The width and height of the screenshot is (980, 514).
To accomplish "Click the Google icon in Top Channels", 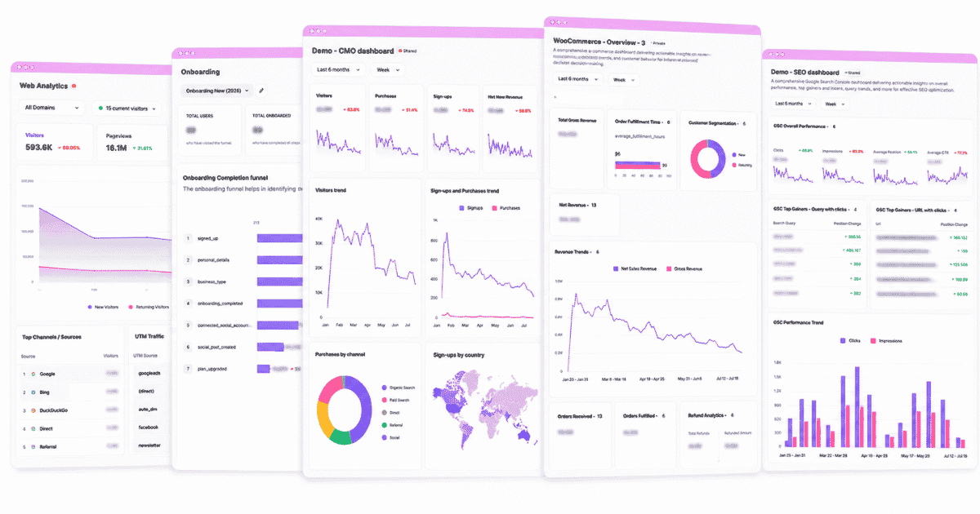I will (x=33, y=373).
